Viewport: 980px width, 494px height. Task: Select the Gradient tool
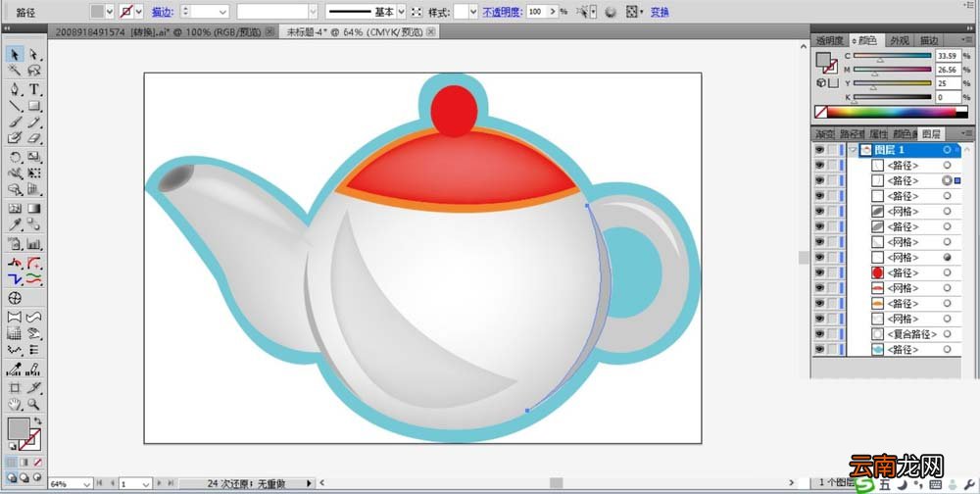point(33,208)
